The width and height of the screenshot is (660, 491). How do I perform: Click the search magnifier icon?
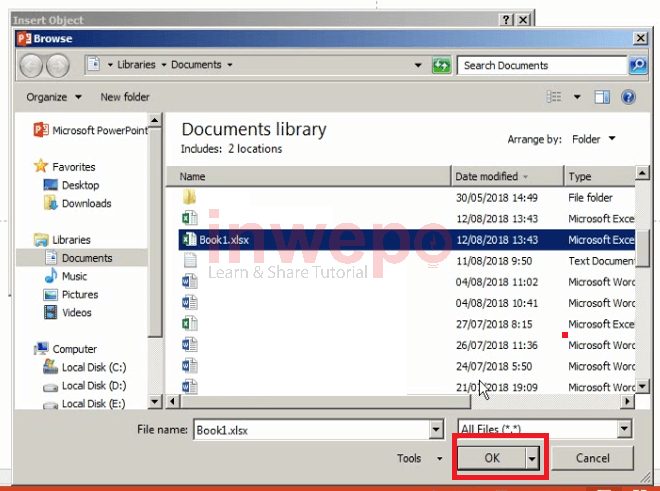click(637, 65)
